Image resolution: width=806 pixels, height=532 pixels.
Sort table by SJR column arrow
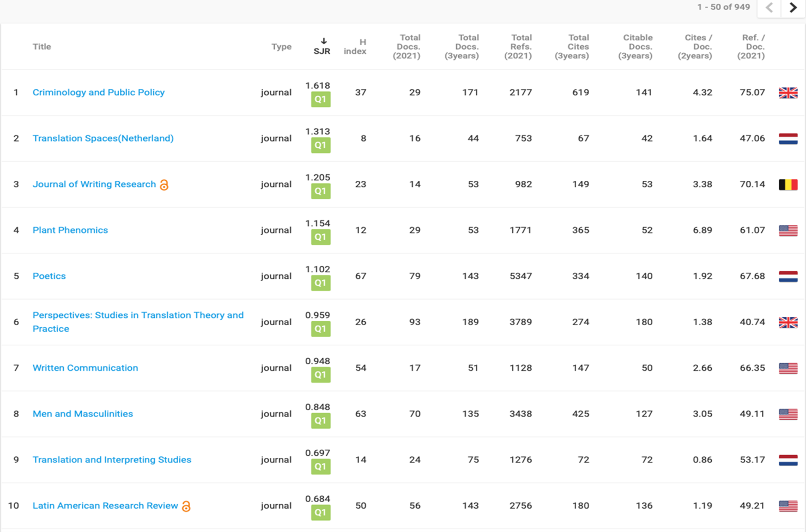323,41
